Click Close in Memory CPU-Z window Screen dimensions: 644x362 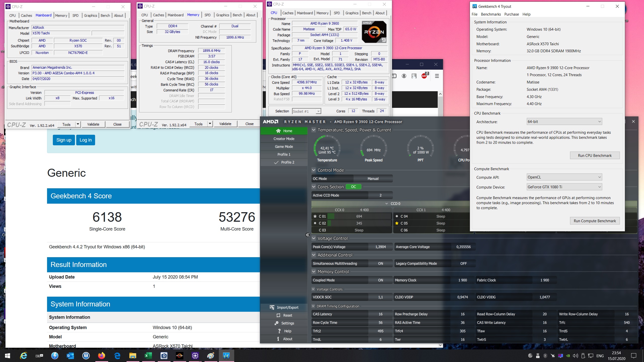(249, 124)
